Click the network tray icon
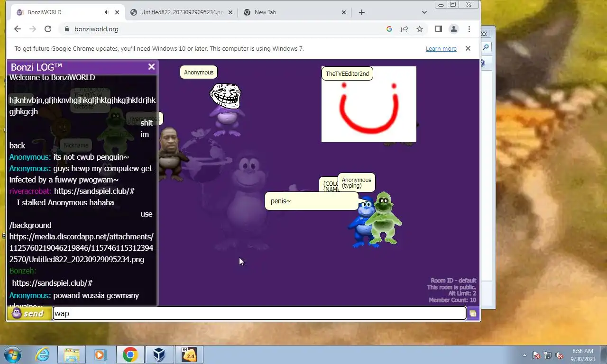 click(x=548, y=355)
